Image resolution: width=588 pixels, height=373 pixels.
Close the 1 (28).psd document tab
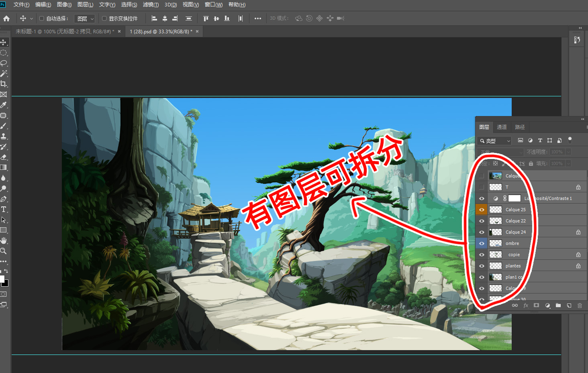tap(197, 31)
